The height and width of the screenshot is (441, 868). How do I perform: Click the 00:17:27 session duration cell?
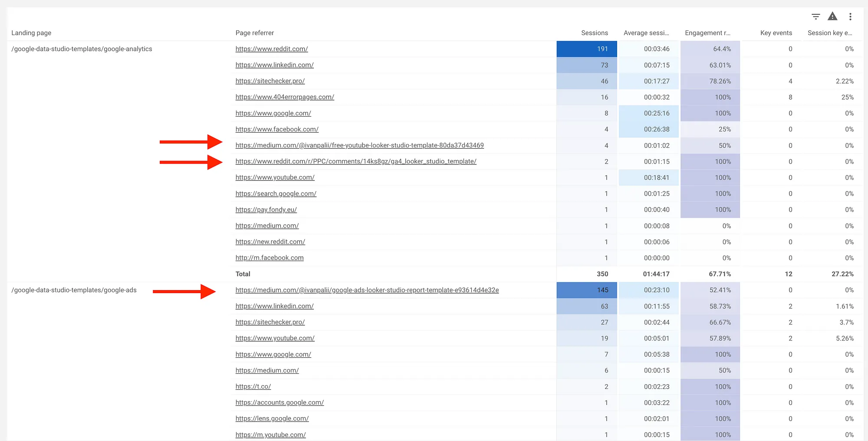(648, 81)
